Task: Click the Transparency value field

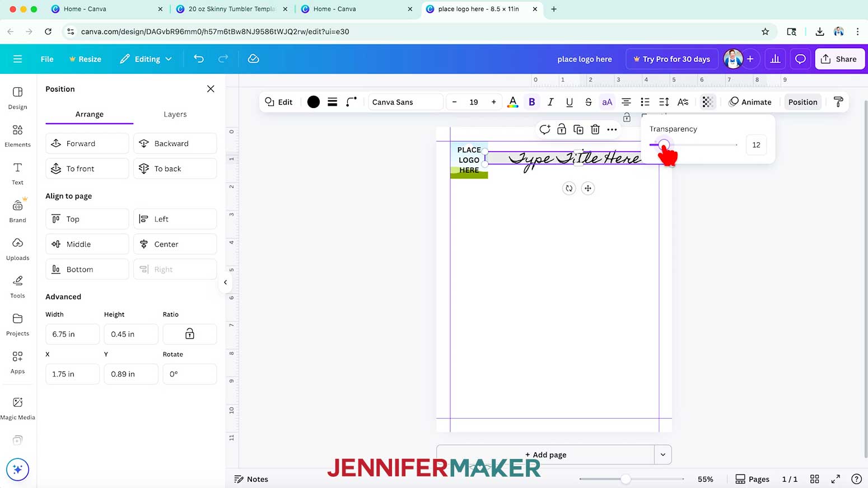Action: [756, 145]
